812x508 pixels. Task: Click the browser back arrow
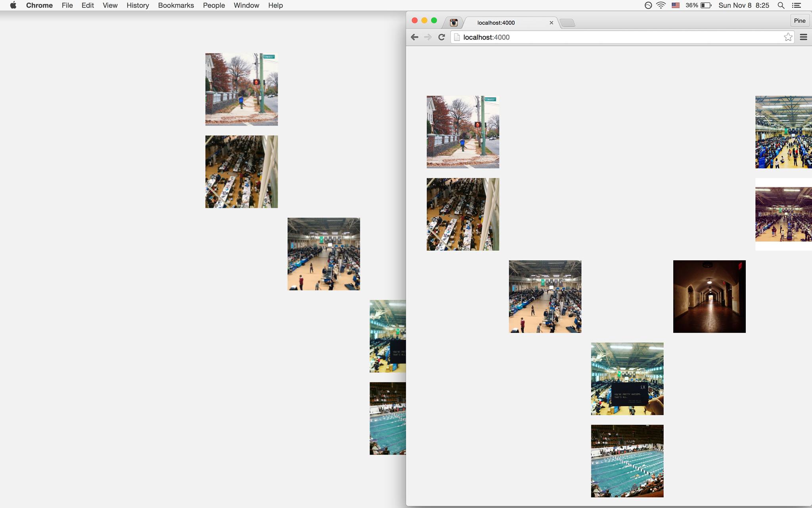[414, 37]
